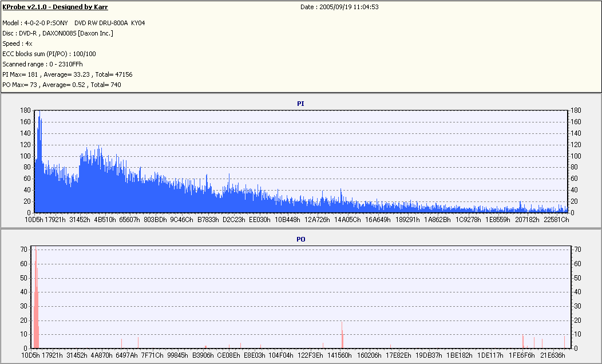Image resolution: width=602 pixels, height=364 pixels.
Task: Select the PI Max= 181 statistics line
Action: 67,74
